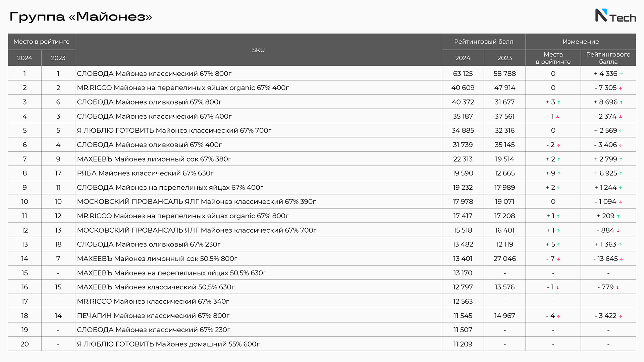This screenshot has height=362, width=644.
Task: Click the red arrow next to - 7 place change
Action: [x=558, y=259]
